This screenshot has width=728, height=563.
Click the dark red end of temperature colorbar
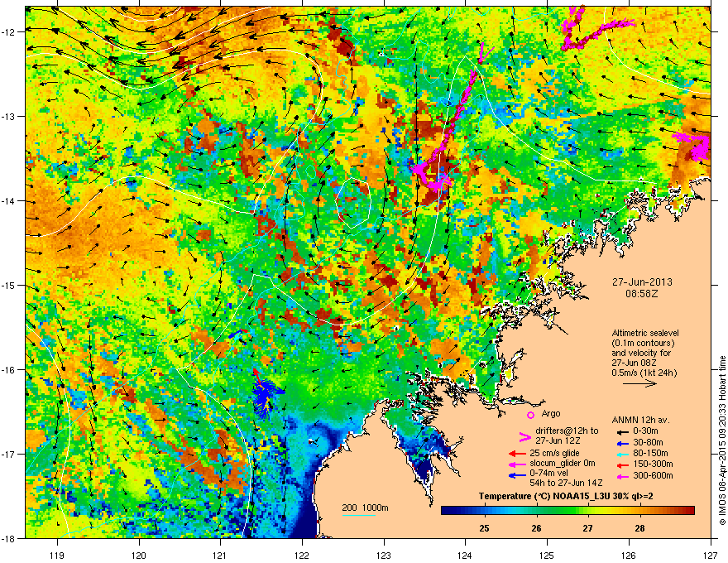tap(690, 511)
